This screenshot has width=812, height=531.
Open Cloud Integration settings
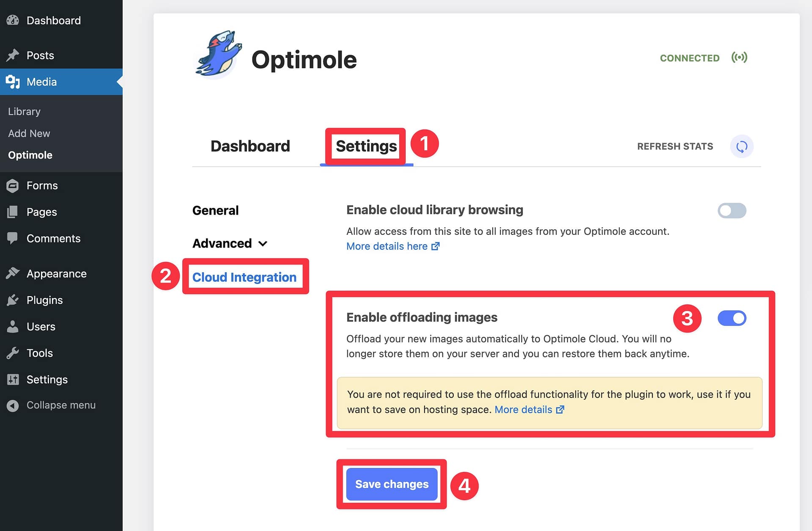coord(244,277)
